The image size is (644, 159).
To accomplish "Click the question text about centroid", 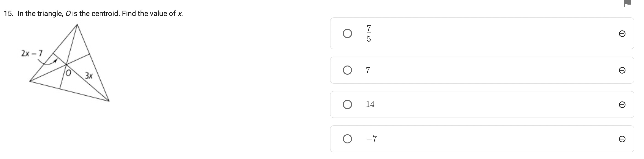I will pyautogui.click(x=100, y=14).
